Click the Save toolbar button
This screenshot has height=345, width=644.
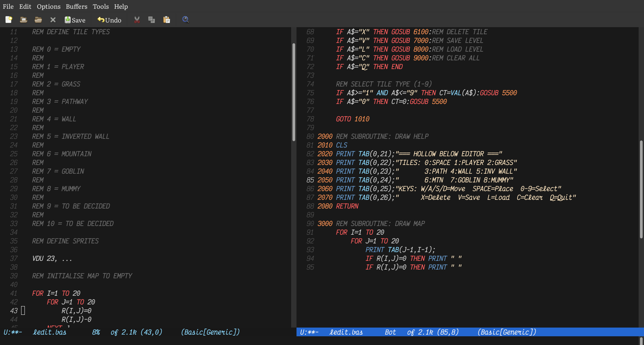[75, 20]
